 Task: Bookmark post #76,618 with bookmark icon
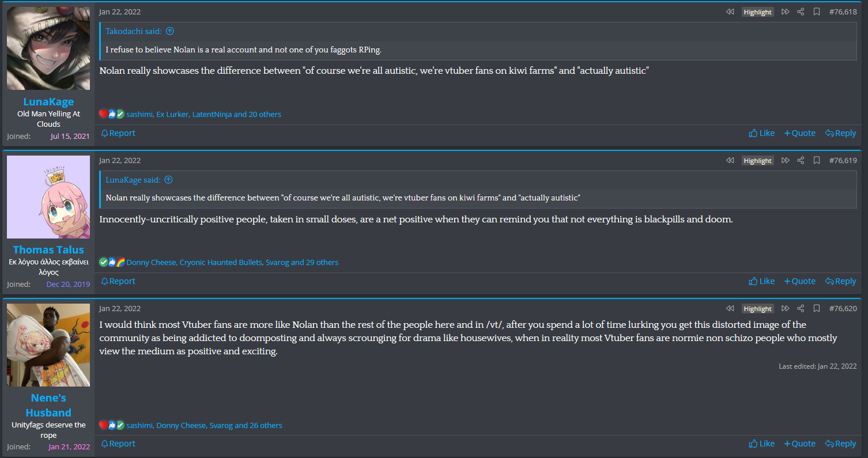pyautogui.click(x=817, y=12)
